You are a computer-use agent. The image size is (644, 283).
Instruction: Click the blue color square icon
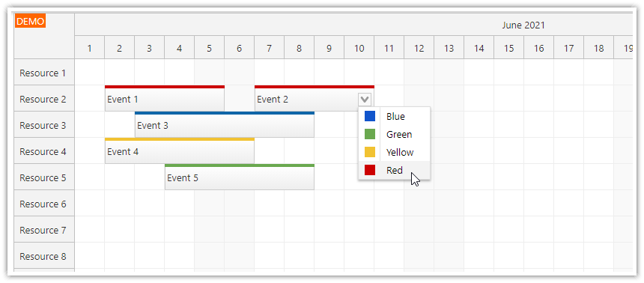pyautogui.click(x=370, y=116)
